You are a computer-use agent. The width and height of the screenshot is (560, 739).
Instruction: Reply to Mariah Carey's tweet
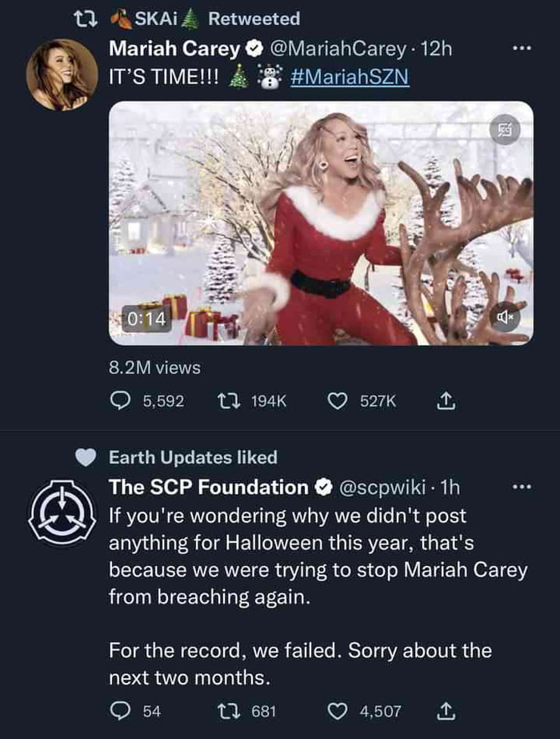[x=120, y=398]
